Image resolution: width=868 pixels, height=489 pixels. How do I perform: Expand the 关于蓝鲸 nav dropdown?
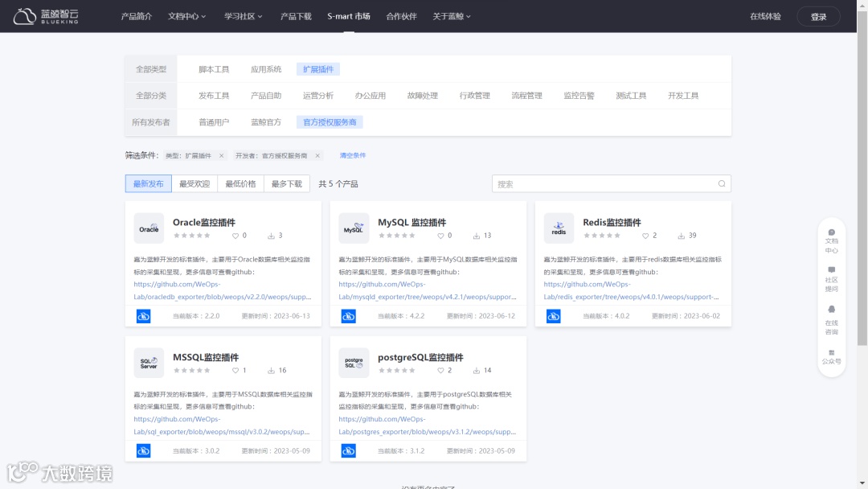tap(452, 17)
